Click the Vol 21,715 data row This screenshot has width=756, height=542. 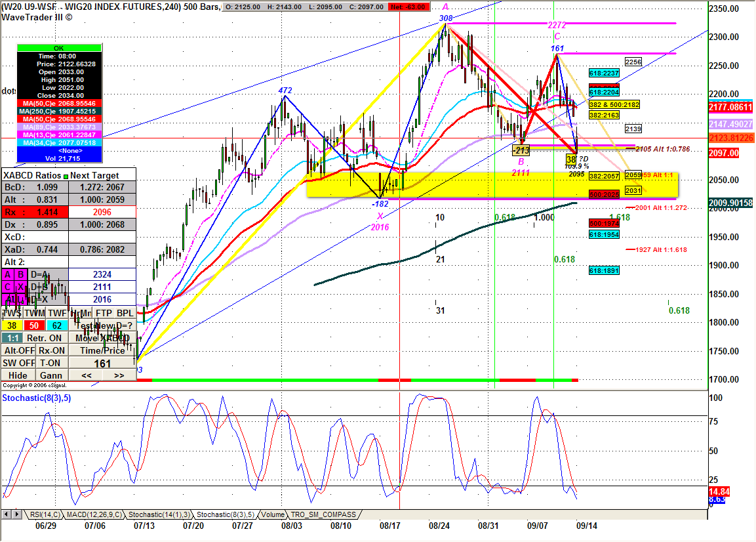tap(59, 158)
